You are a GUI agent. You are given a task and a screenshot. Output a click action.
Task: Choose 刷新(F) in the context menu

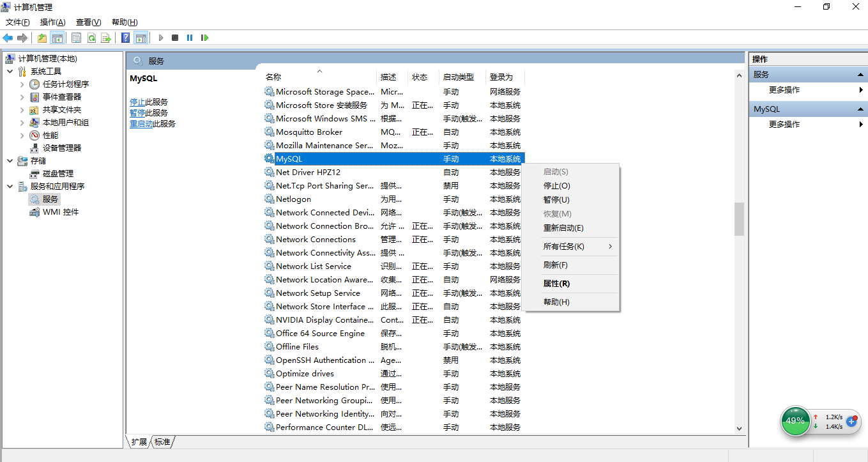[570, 265]
